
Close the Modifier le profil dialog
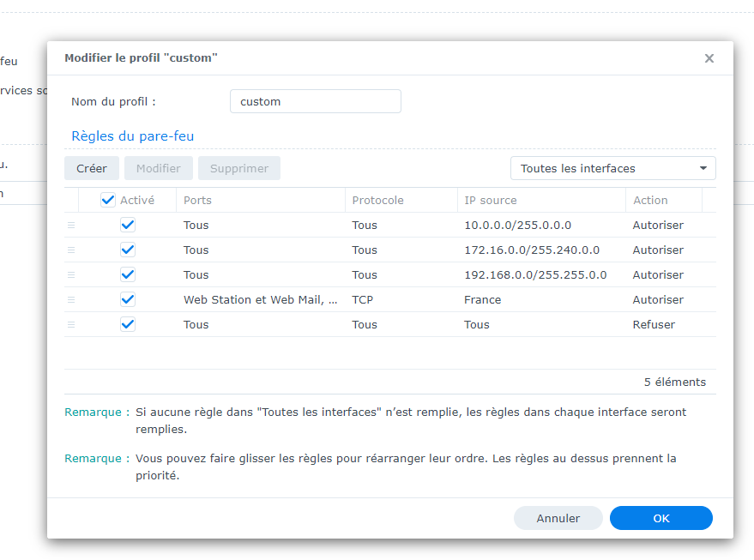pos(709,58)
